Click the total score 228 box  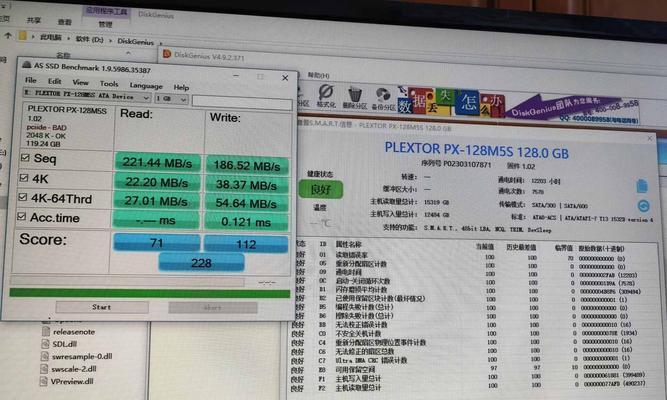click(x=201, y=263)
